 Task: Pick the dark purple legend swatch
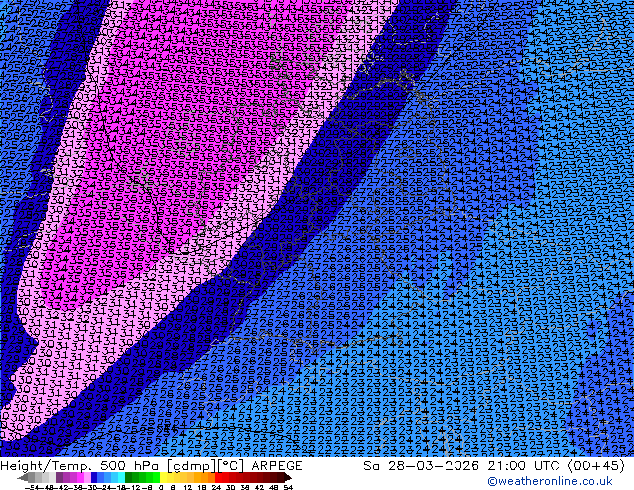[x=59, y=477]
